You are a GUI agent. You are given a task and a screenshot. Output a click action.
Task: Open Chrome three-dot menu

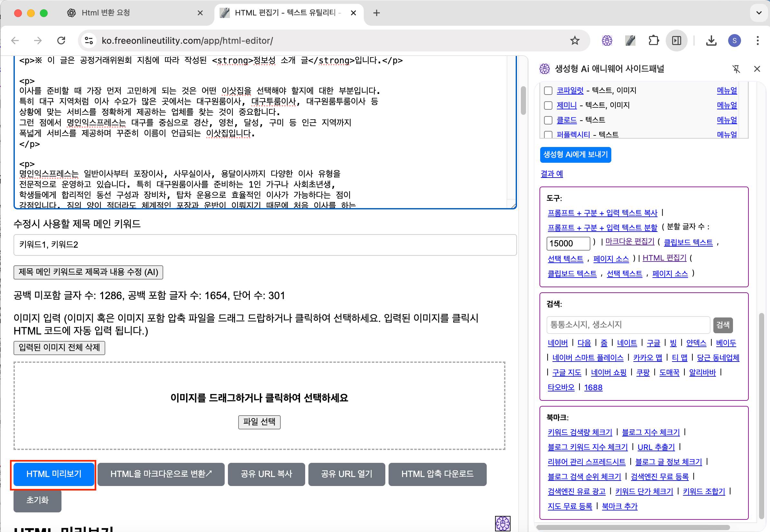coord(758,41)
